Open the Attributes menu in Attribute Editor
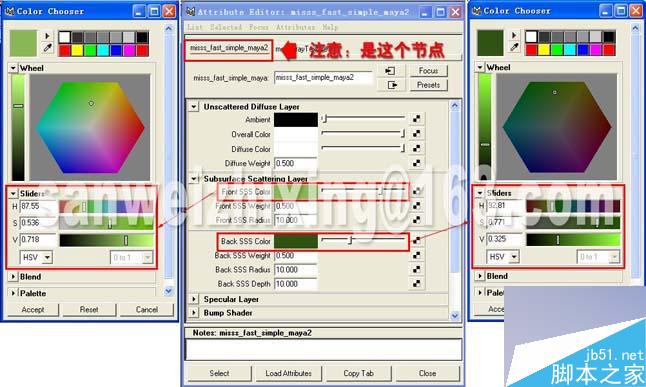The image size is (646, 387). (295, 27)
